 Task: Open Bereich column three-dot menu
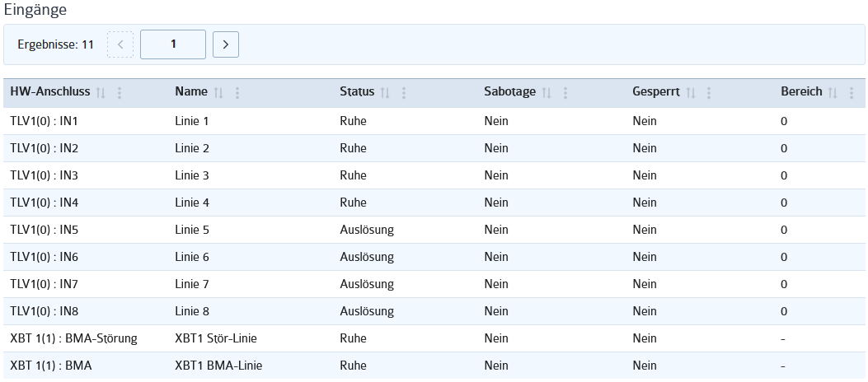[x=851, y=93]
